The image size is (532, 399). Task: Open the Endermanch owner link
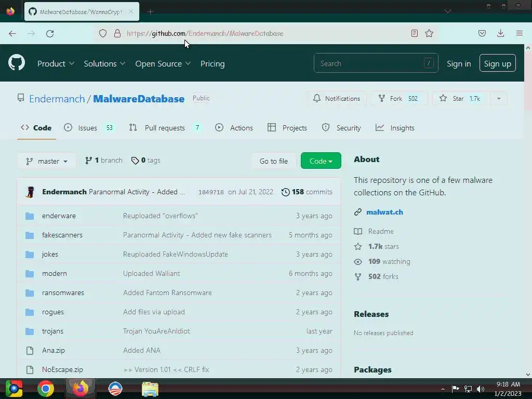coord(57,99)
